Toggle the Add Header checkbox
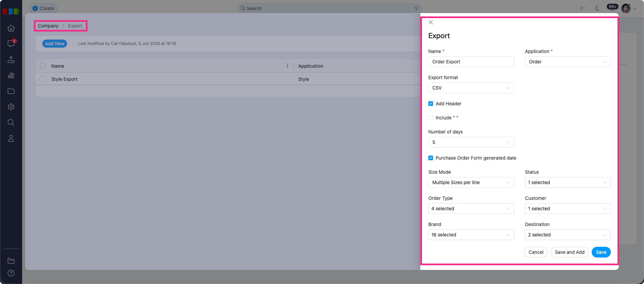This screenshot has width=644, height=284. click(431, 104)
